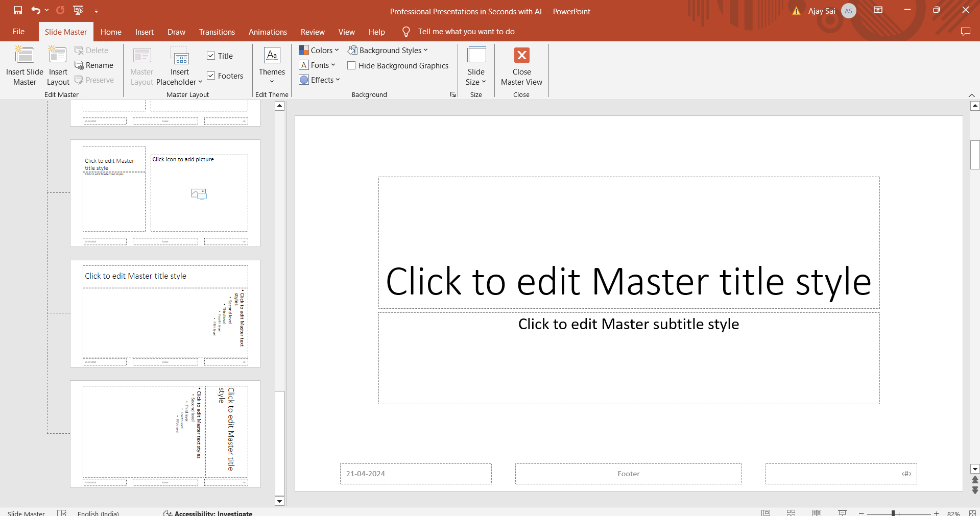980x516 pixels.
Task: Uncheck the Title checkbox
Action: [211, 56]
